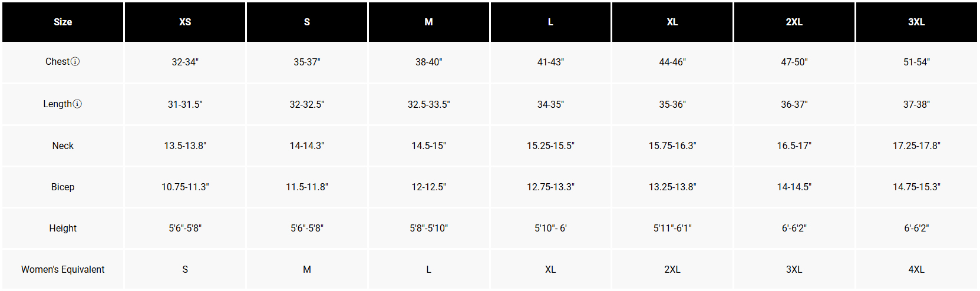Click the 4XL women's equivalent cell

[916, 269]
